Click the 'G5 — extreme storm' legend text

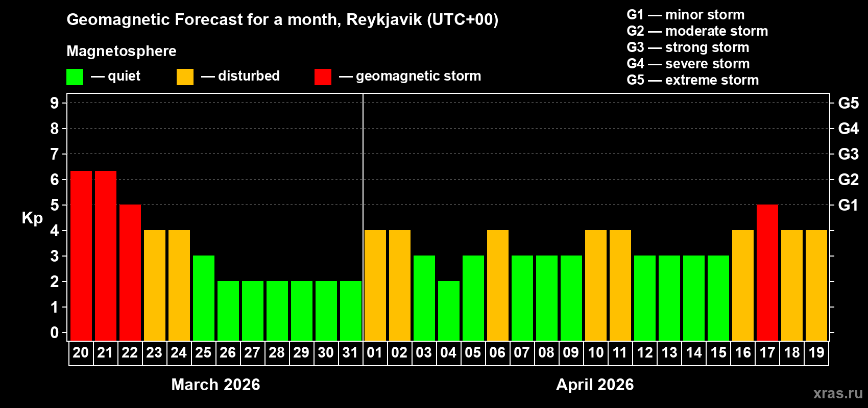pos(693,80)
